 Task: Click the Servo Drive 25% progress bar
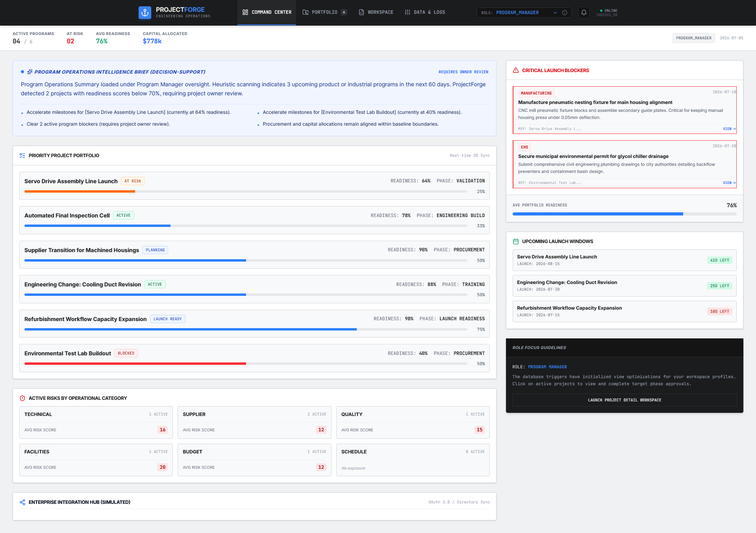coord(246,191)
